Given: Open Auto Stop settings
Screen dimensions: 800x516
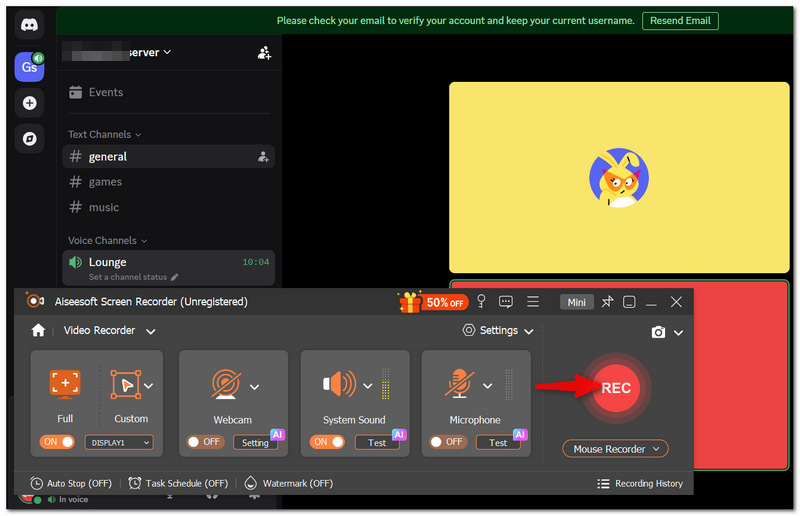Looking at the screenshot, I should (71, 483).
